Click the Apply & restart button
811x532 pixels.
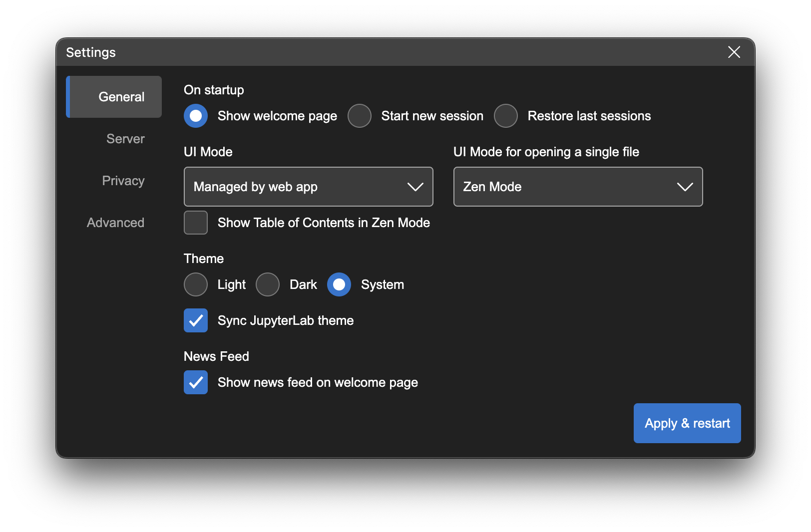687,423
